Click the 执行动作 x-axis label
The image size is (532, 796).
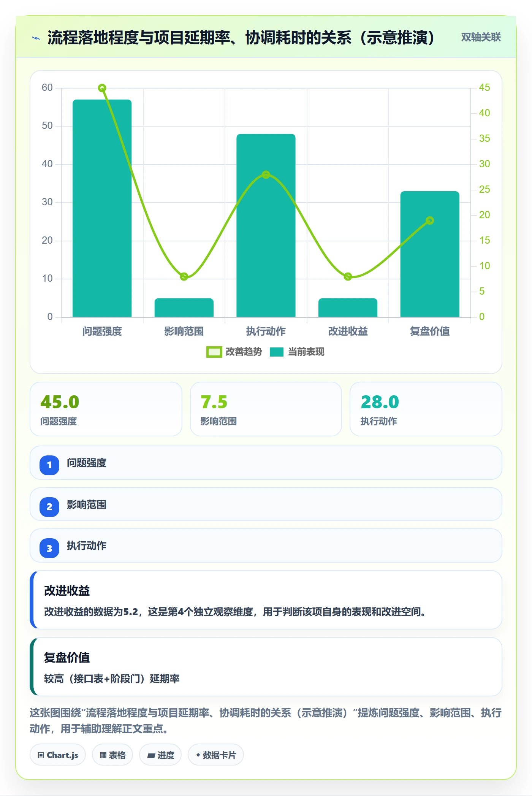[266, 331]
